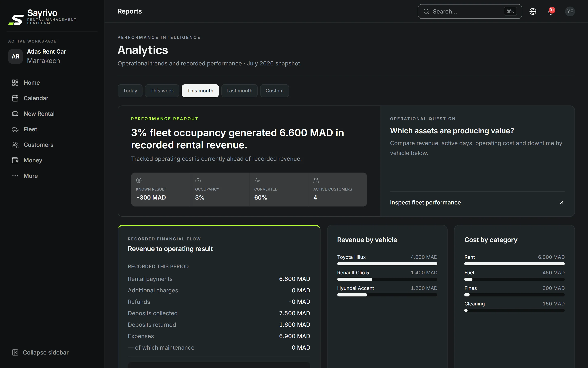588x368 pixels.
Task: Click the Occupancy 3% value
Action: [x=199, y=197]
